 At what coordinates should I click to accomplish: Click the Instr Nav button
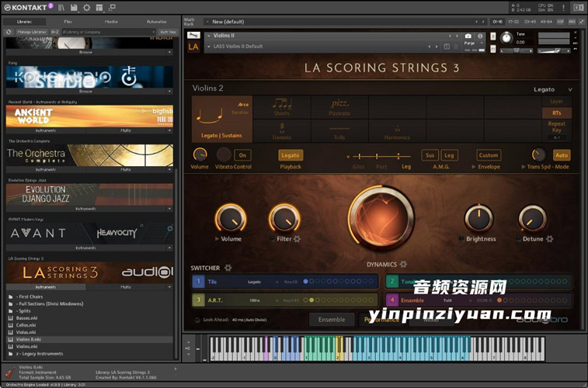168,33
